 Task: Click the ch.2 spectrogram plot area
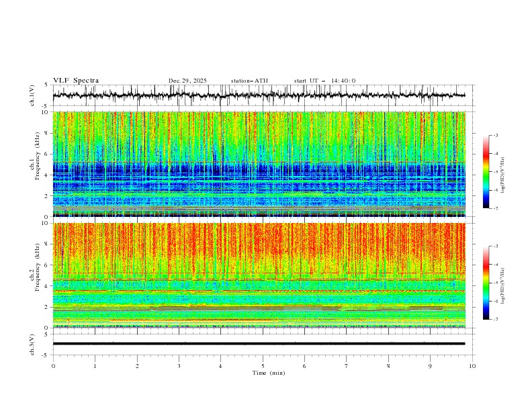259,275
